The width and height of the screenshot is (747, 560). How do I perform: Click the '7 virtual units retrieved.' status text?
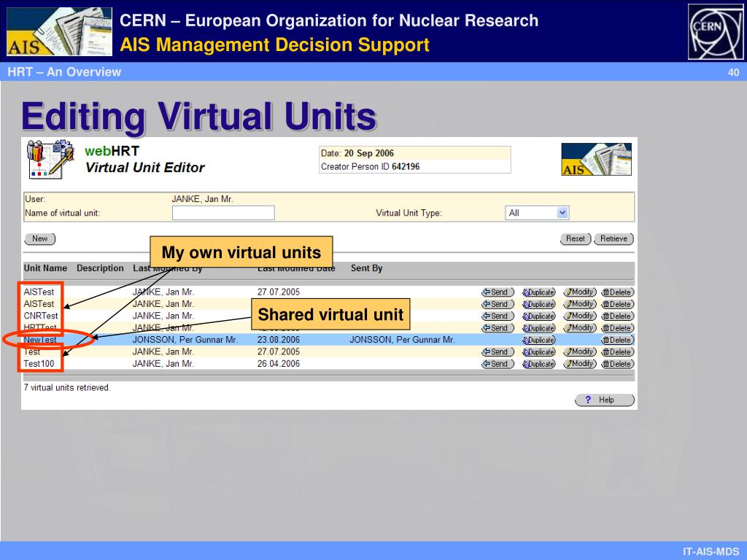[67, 388]
